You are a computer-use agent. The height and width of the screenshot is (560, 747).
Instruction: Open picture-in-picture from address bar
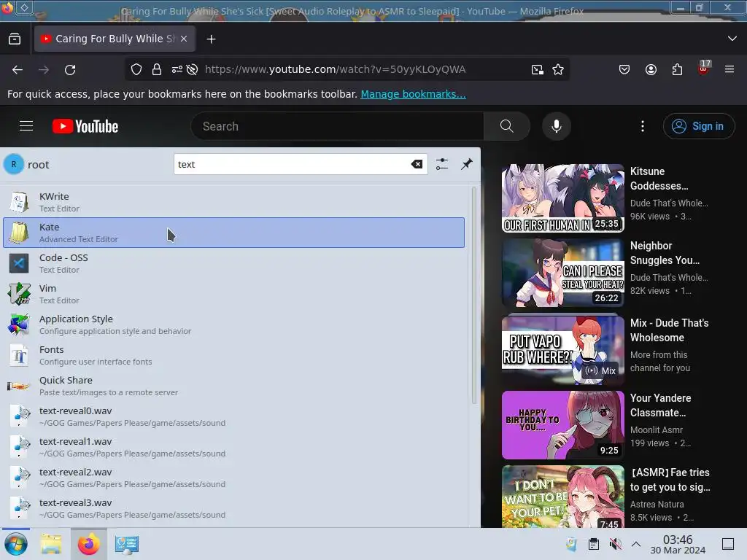(x=538, y=69)
